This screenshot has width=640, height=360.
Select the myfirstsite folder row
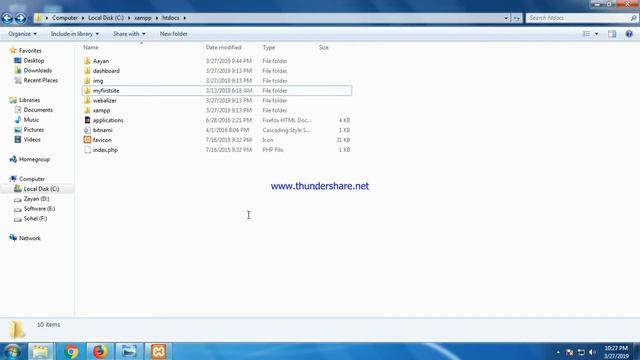coord(216,91)
